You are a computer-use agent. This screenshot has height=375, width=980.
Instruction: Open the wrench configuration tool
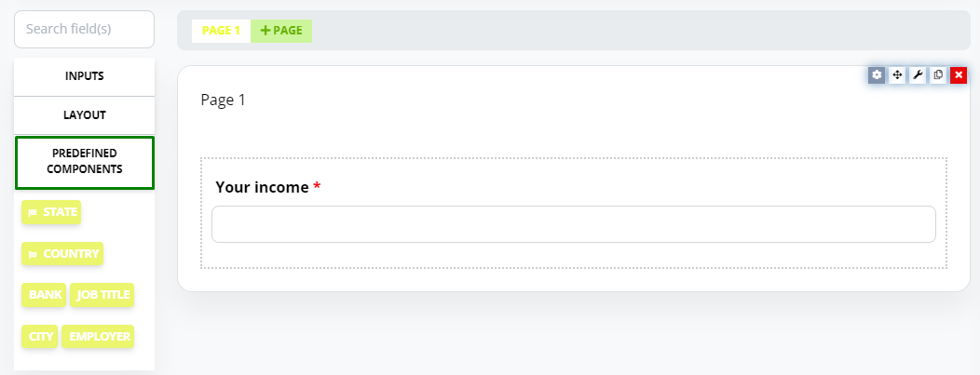pos(918,74)
